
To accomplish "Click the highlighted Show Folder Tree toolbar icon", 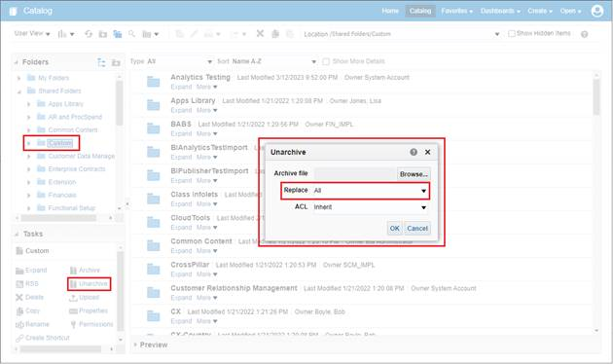I will point(118,34).
